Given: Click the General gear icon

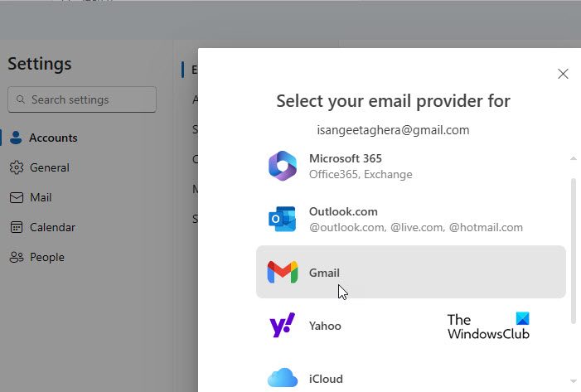Looking at the screenshot, I should [17, 167].
